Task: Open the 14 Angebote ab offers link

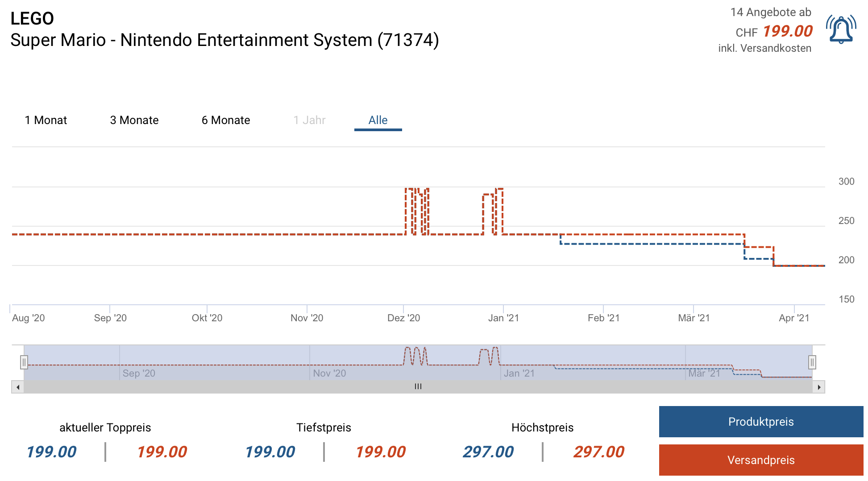Action: pyautogui.click(x=771, y=12)
